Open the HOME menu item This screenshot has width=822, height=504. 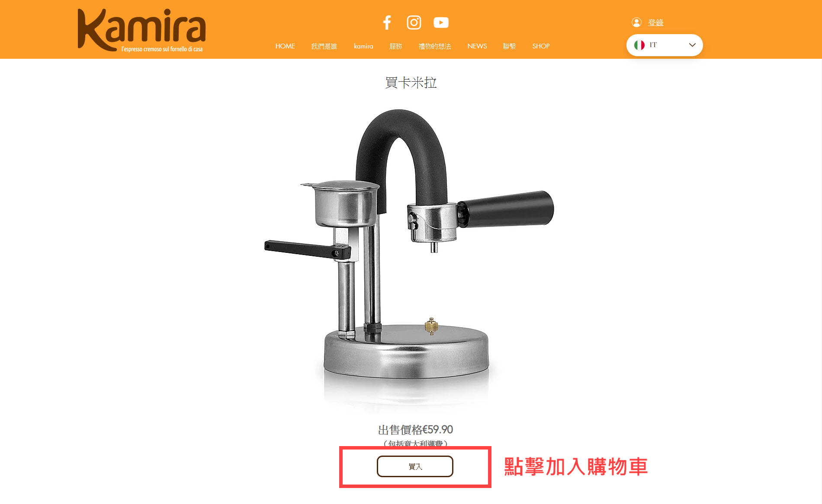pyautogui.click(x=285, y=46)
